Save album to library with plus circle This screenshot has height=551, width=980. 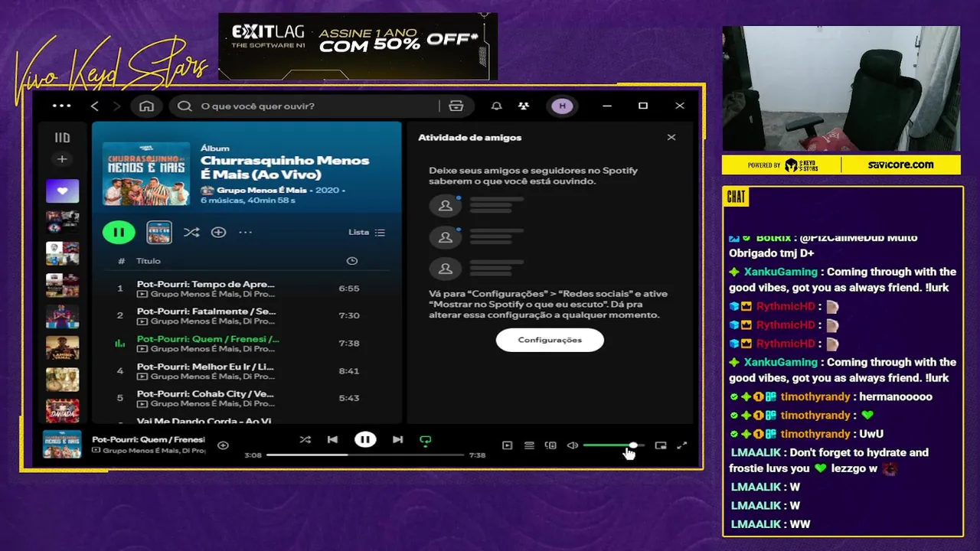(218, 232)
